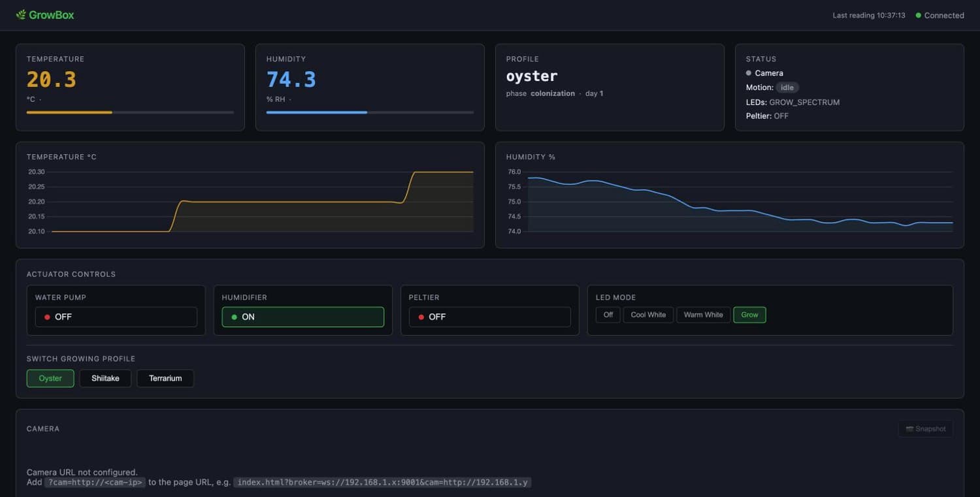Click the 74.3 humidity reading
The image size is (980, 497).
[x=291, y=80]
